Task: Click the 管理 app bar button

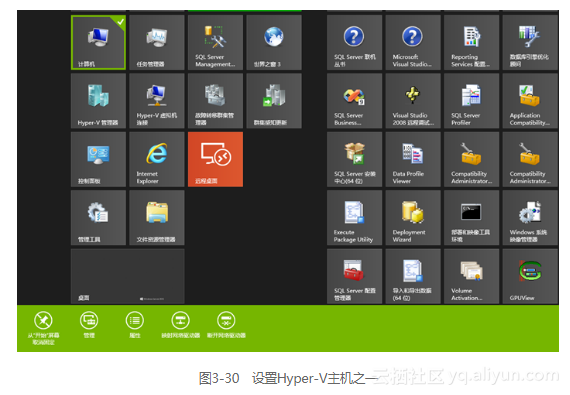Action: (x=89, y=325)
